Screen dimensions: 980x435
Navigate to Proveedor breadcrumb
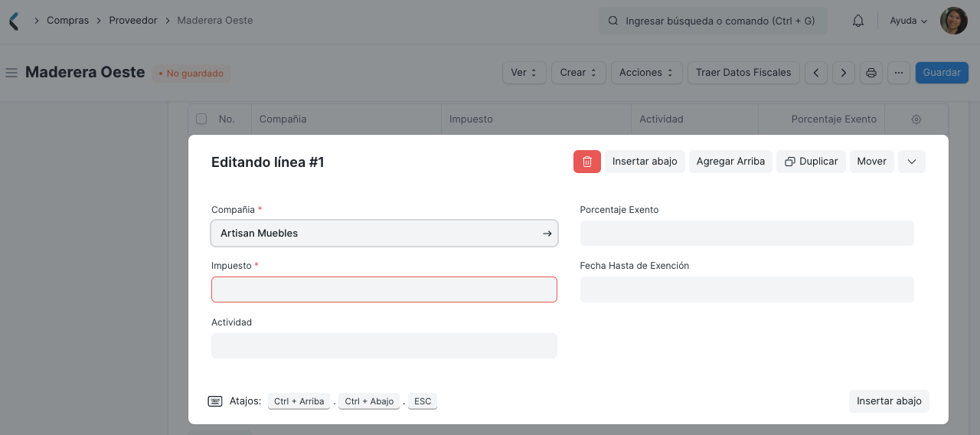[x=133, y=21]
